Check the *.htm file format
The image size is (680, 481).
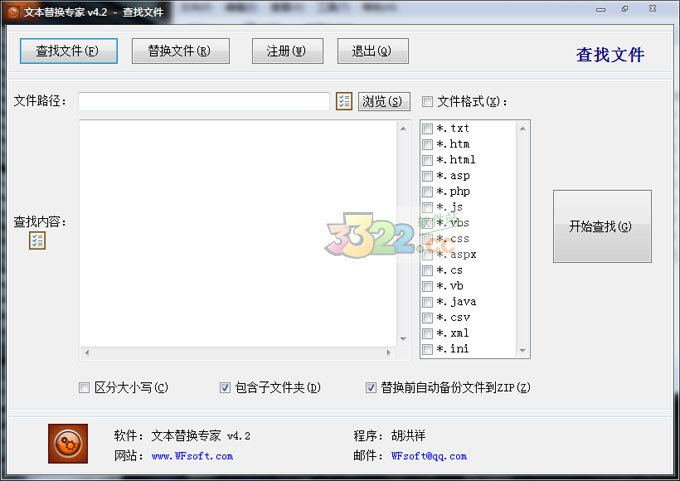tap(427, 144)
